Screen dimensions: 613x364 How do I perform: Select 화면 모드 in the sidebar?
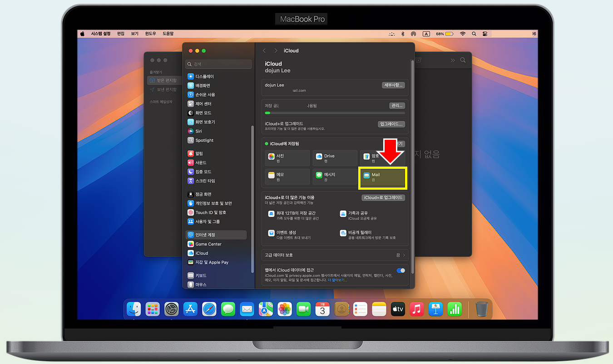[x=200, y=113]
